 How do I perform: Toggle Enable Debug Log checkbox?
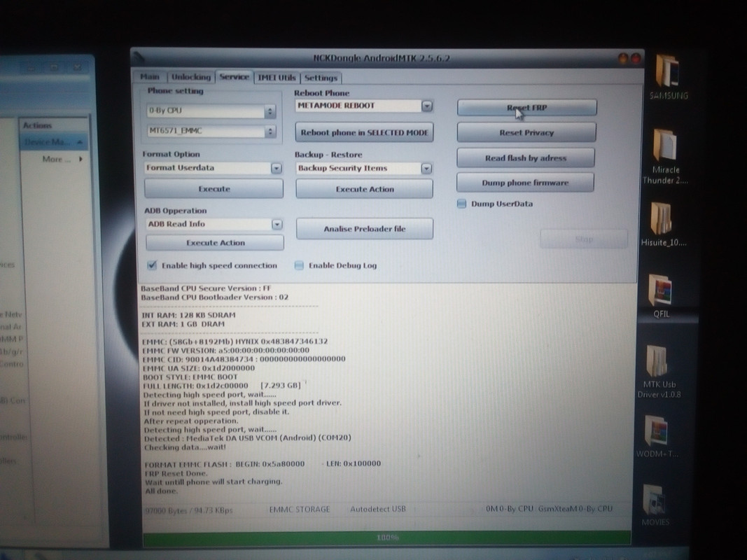(x=299, y=265)
